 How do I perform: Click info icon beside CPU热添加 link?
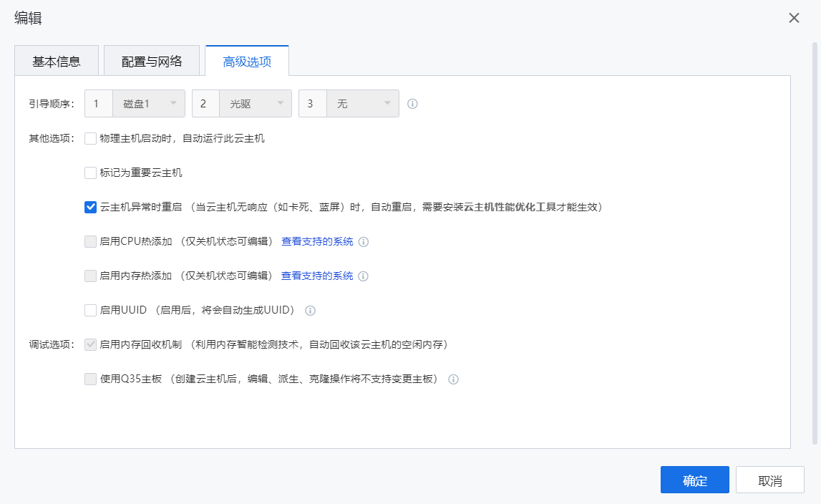(363, 242)
